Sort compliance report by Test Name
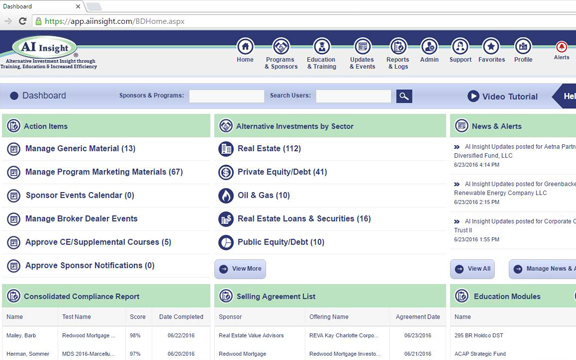 tap(76, 317)
